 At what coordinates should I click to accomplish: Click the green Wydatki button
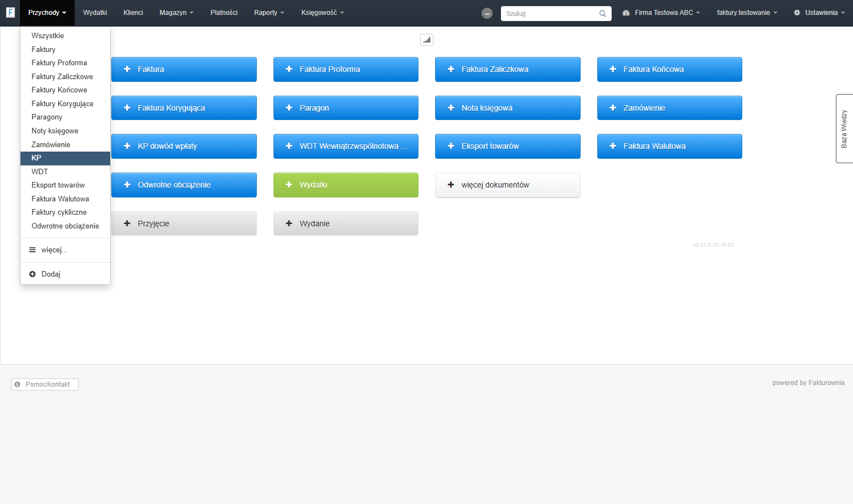click(346, 185)
